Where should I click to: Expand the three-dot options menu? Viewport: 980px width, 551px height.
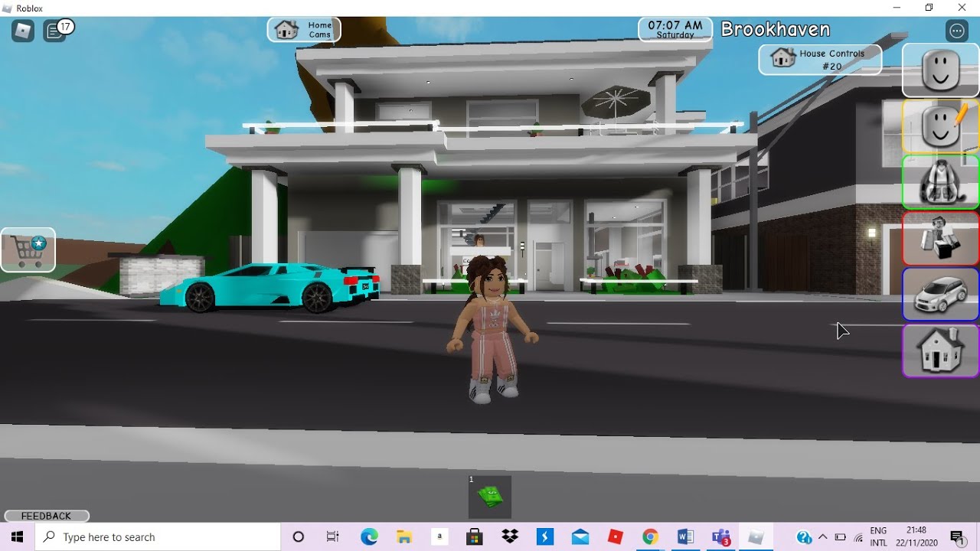point(957,31)
